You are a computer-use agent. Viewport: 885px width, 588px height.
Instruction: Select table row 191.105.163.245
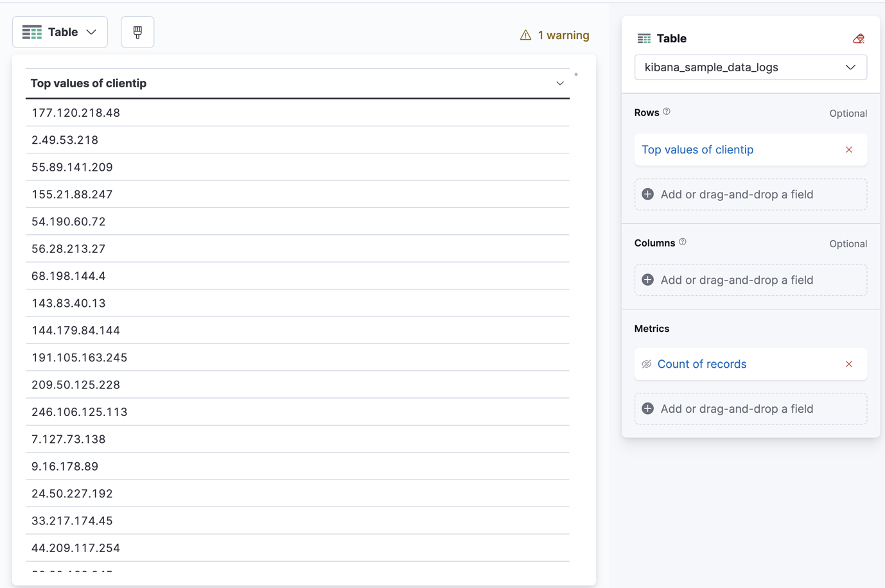click(x=80, y=358)
